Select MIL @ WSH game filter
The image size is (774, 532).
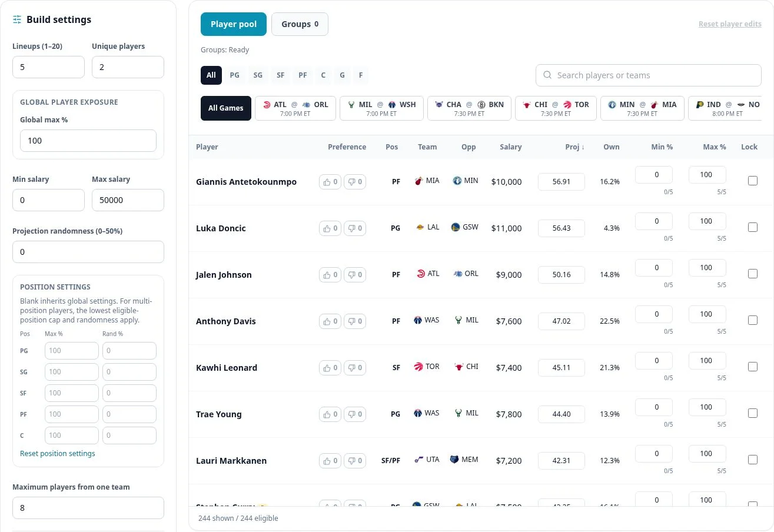381,108
